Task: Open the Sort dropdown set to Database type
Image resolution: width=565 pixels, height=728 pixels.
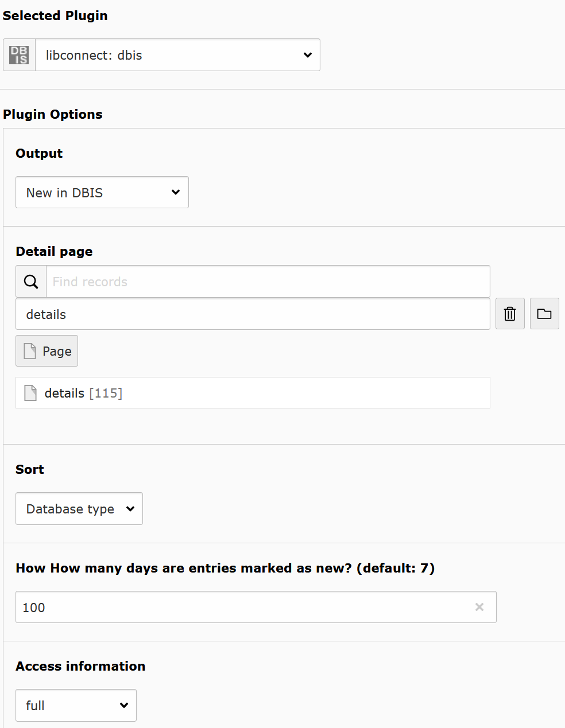Action: pos(79,508)
